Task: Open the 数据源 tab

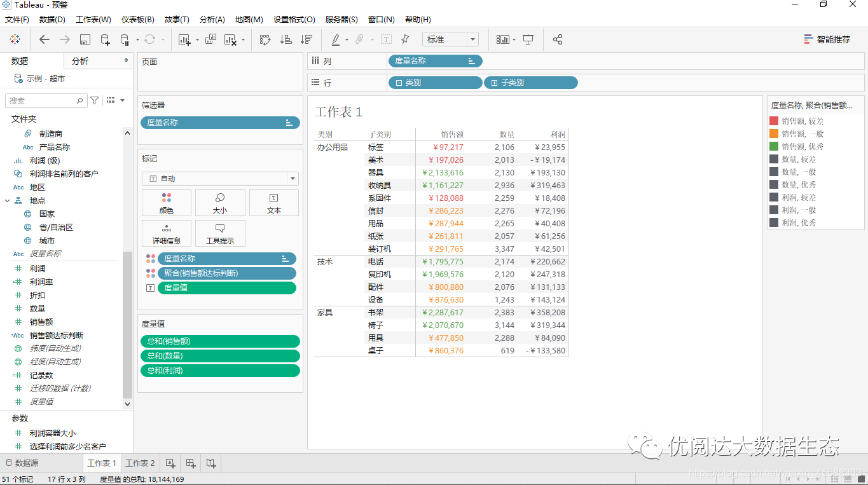Action: click(x=22, y=463)
